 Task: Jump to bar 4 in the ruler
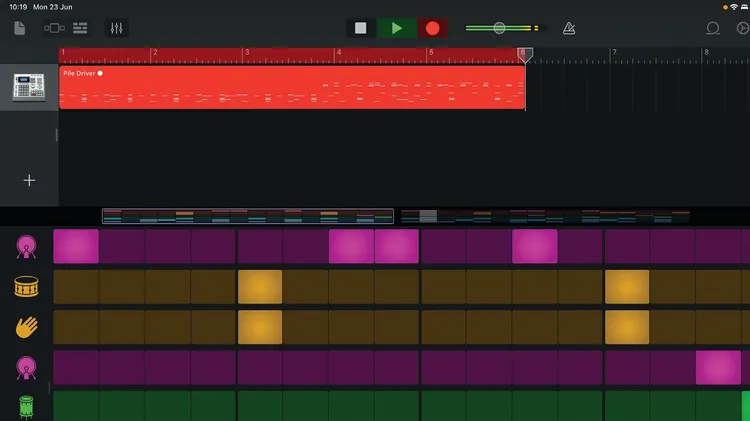coord(339,52)
